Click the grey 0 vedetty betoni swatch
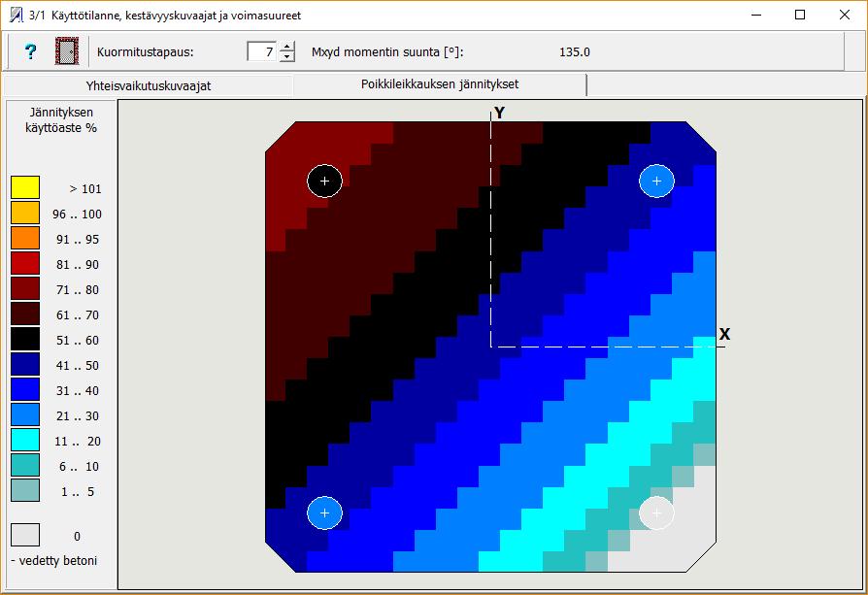This screenshot has height=595, width=868. pyautogui.click(x=25, y=535)
